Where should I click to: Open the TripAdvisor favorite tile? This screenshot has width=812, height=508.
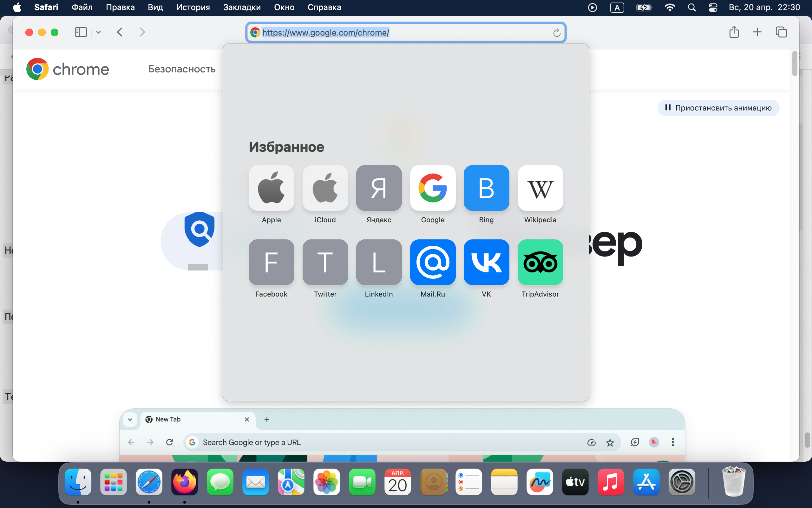(x=540, y=262)
